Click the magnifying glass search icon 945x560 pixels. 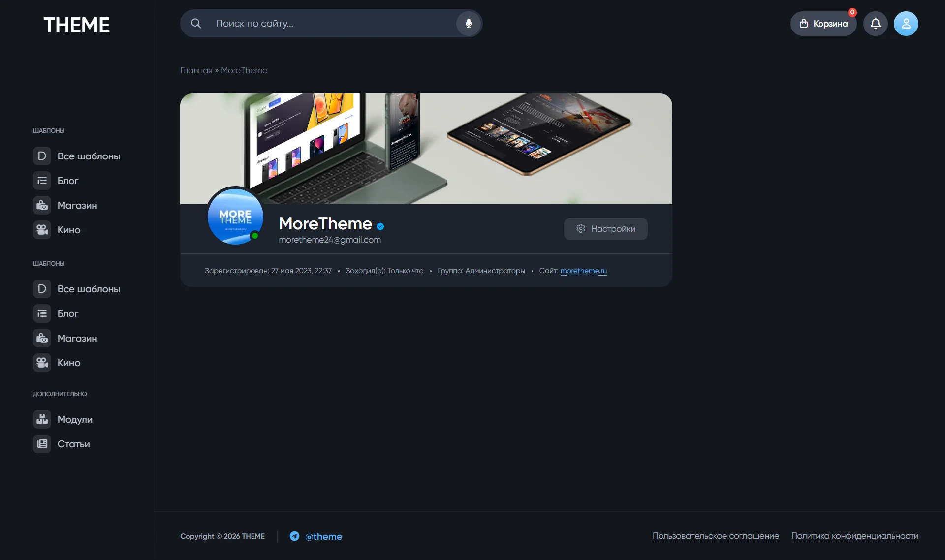(x=196, y=23)
